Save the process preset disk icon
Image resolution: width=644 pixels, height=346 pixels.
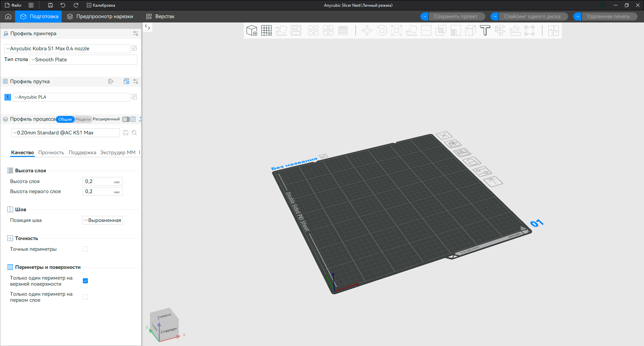pos(125,133)
